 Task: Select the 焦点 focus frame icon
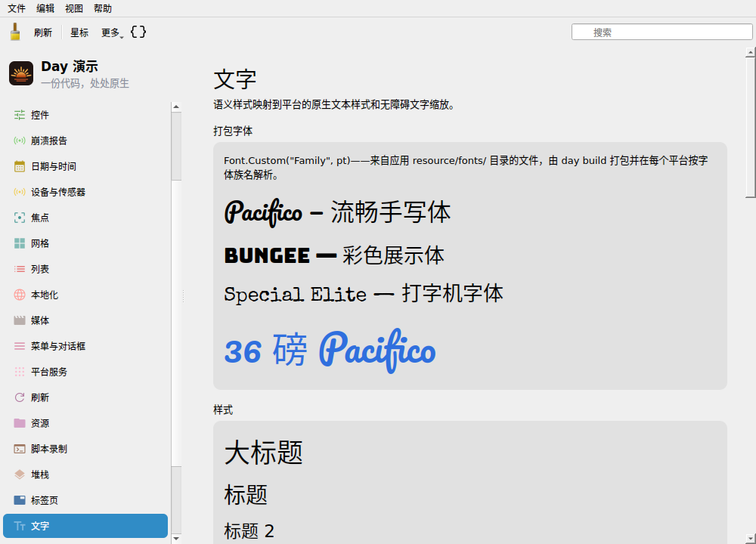[20, 218]
